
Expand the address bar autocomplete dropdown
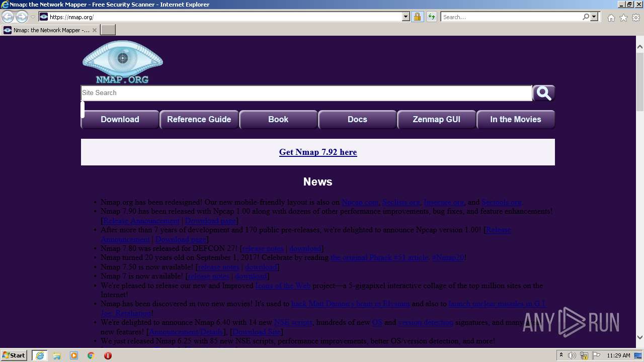pyautogui.click(x=406, y=17)
